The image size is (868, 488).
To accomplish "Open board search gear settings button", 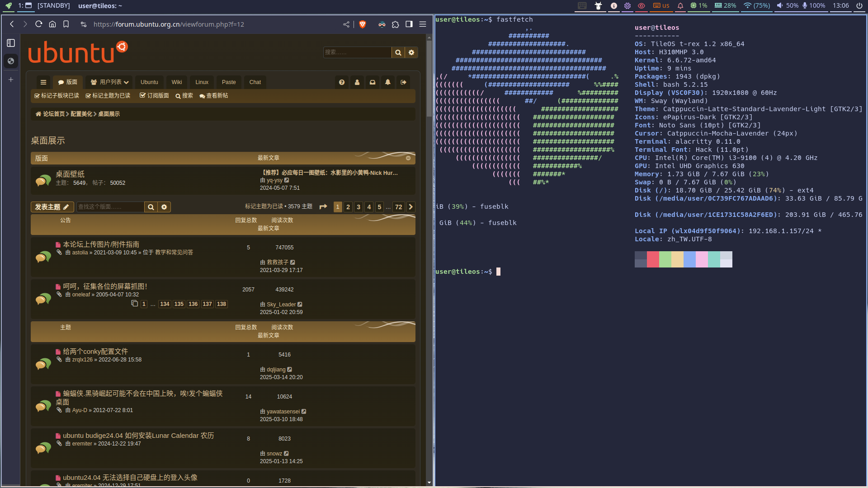I will [x=164, y=207].
